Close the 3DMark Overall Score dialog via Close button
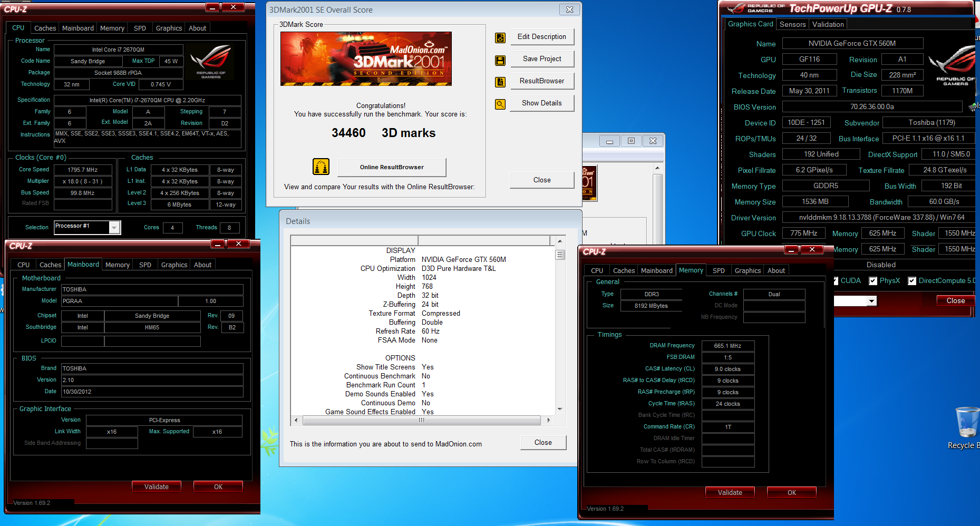 542,180
